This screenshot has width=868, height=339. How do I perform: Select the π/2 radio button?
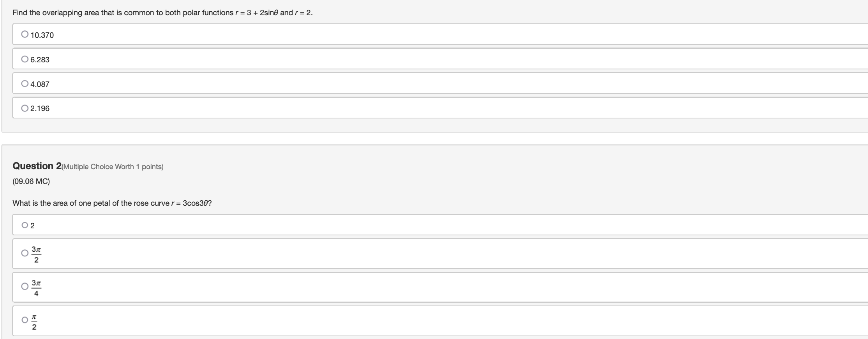[25, 320]
